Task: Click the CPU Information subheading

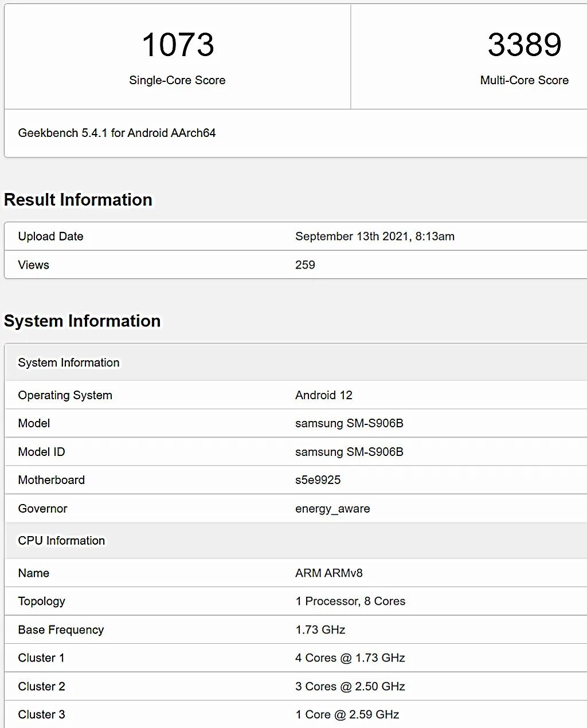Action: [61, 541]
